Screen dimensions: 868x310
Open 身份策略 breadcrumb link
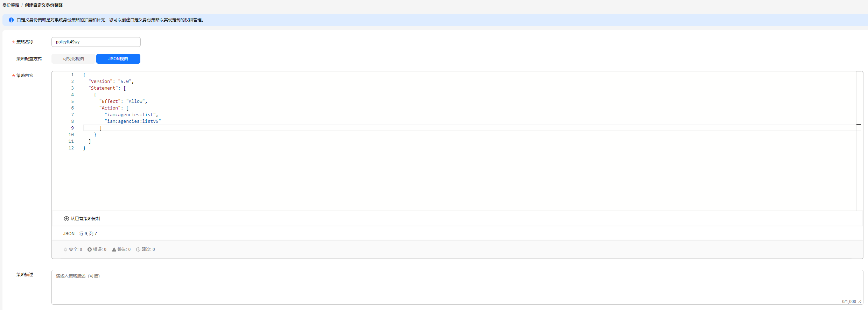click(11, 5)
